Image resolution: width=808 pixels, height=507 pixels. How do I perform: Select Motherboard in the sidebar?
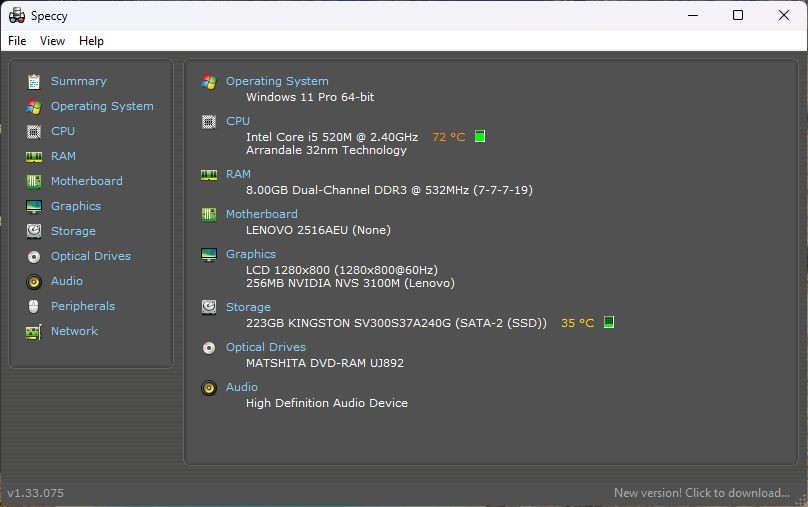point(87,181)
